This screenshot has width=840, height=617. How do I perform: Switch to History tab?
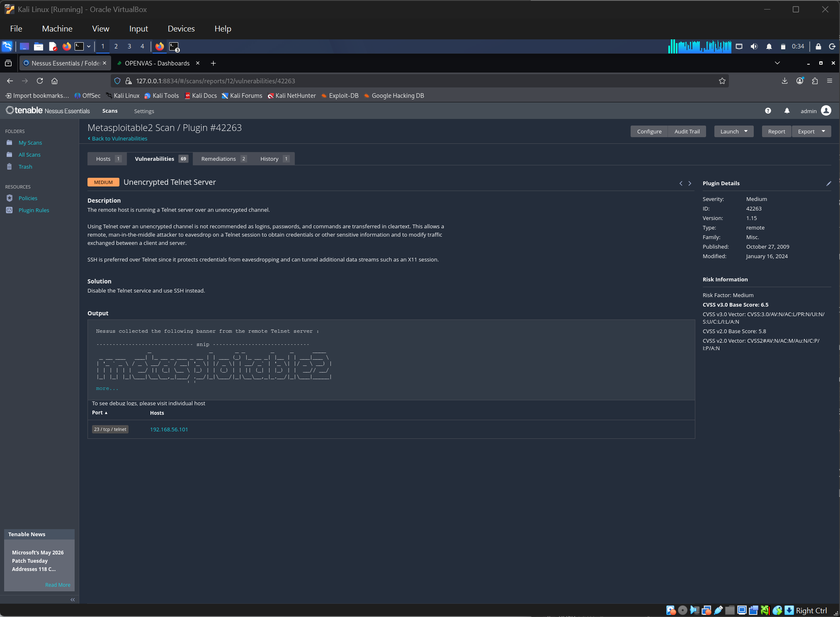pyautogui.click(x=274, y=159)
